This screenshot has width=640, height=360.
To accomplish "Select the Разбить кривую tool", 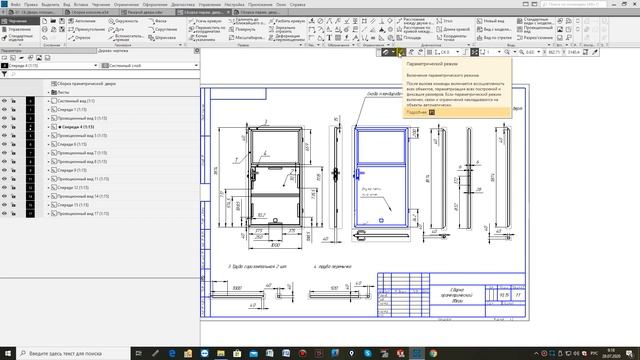I will [x=287, y=21].
